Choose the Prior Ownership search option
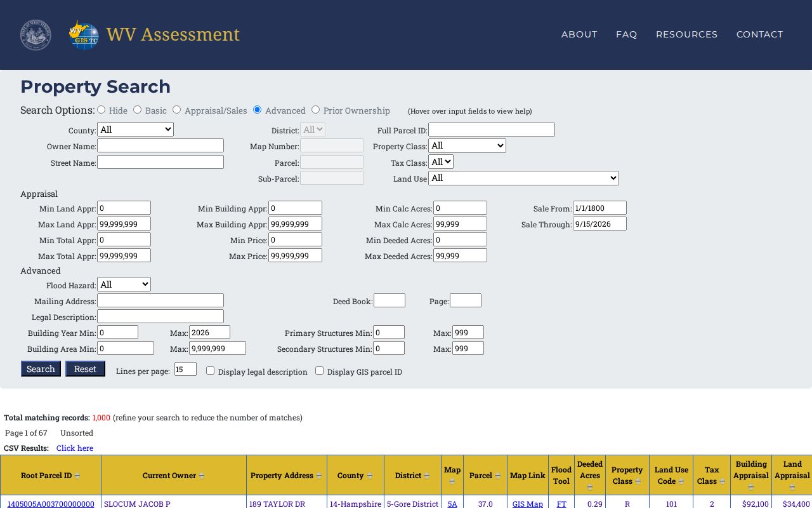The height and width of the screenshot is (508, 812). [315, 110]
